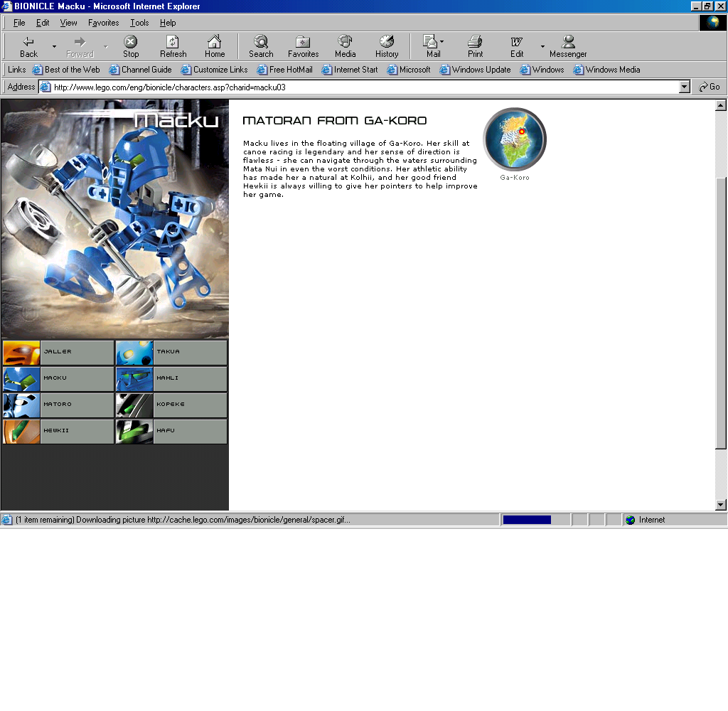Go to the Home page

[x=215, y=46]
